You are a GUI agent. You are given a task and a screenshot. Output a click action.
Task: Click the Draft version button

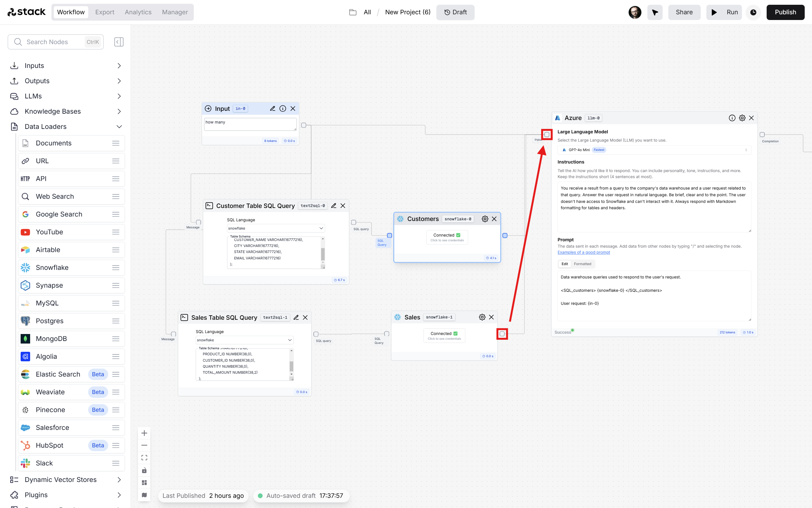(455, 12)
